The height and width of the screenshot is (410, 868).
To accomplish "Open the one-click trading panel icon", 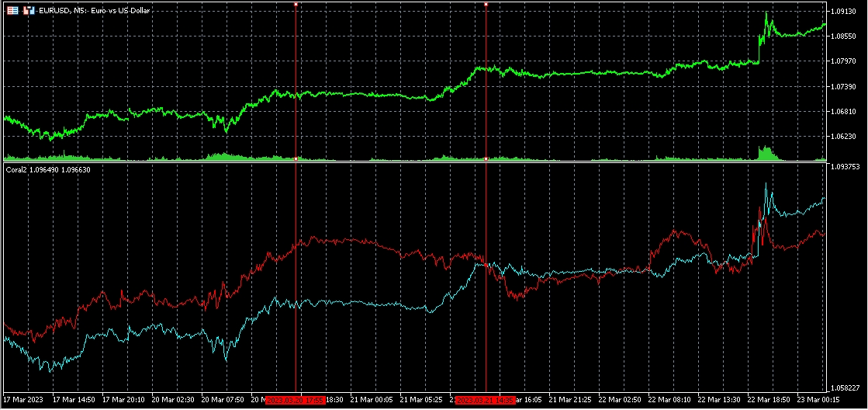I will [x=29, y=11].
